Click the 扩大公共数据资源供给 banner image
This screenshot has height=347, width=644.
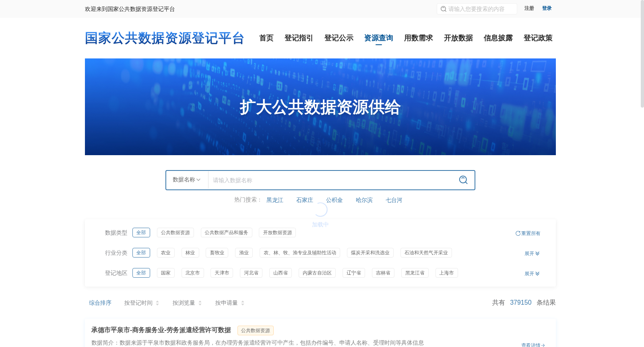click(x=320, y=107)
